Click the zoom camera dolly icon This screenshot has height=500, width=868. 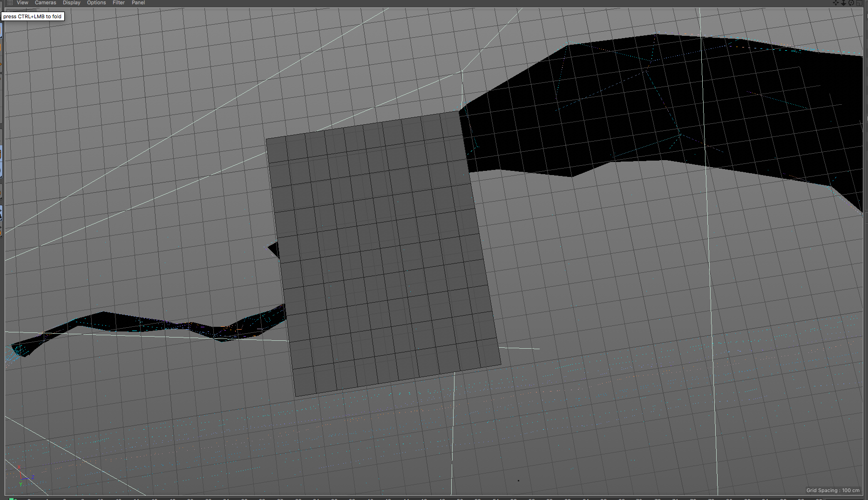click(843, 3)
